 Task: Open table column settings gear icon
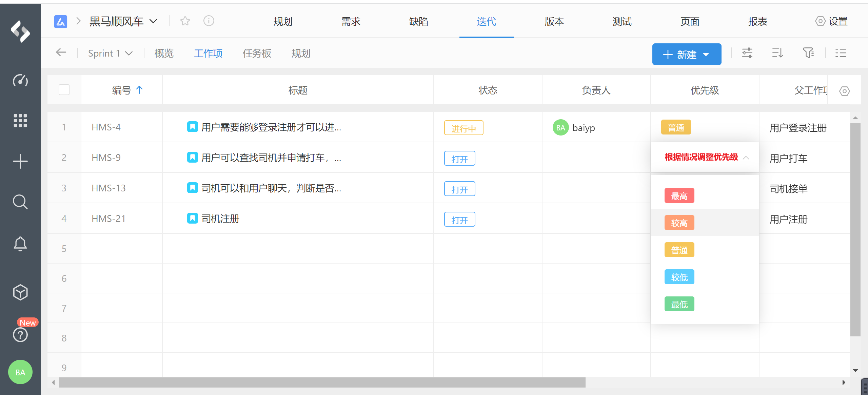[844, 91]
